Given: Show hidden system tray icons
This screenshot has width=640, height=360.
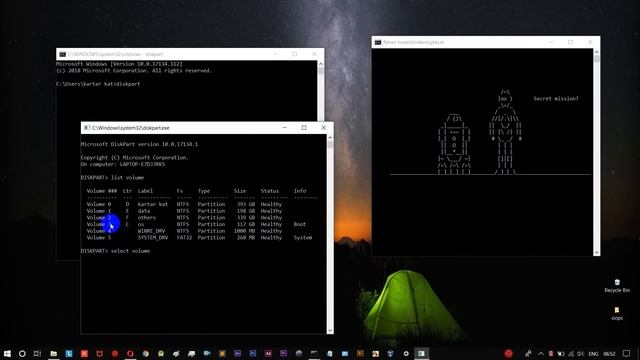Looking at the screenshot, I should [x=541, y=353].
